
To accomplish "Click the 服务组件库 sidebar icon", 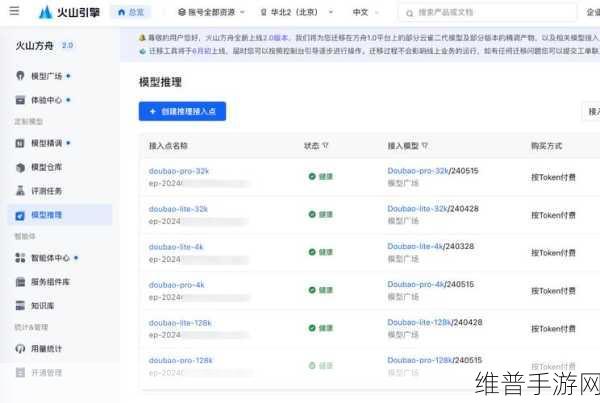I will pos(20,282).
